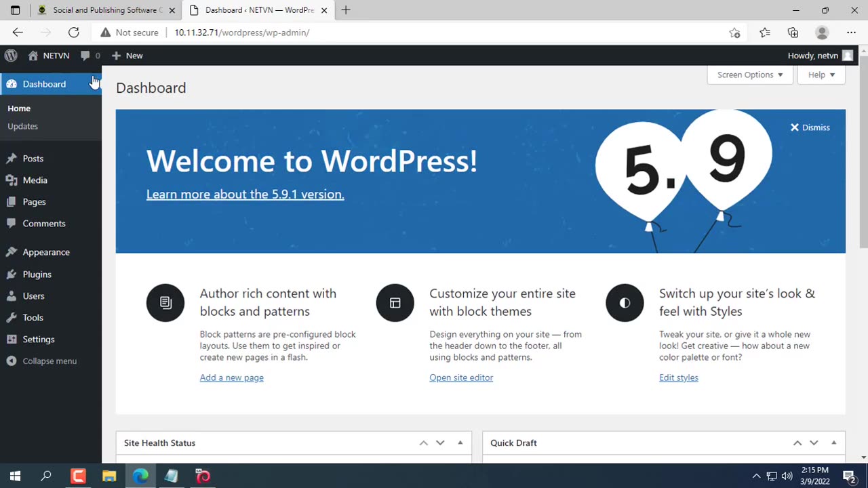
Task: Show hidden system tray icons
Action: coord(756,476)
